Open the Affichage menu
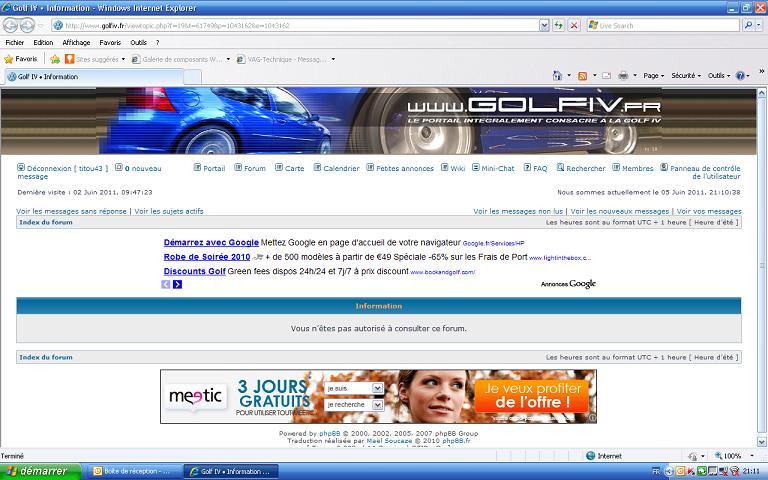The image size is (768, 480). (76, 43)
